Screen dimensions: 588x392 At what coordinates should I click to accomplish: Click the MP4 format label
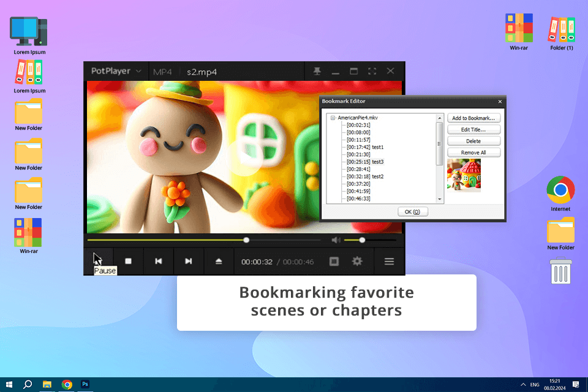[x=162, y=72]
